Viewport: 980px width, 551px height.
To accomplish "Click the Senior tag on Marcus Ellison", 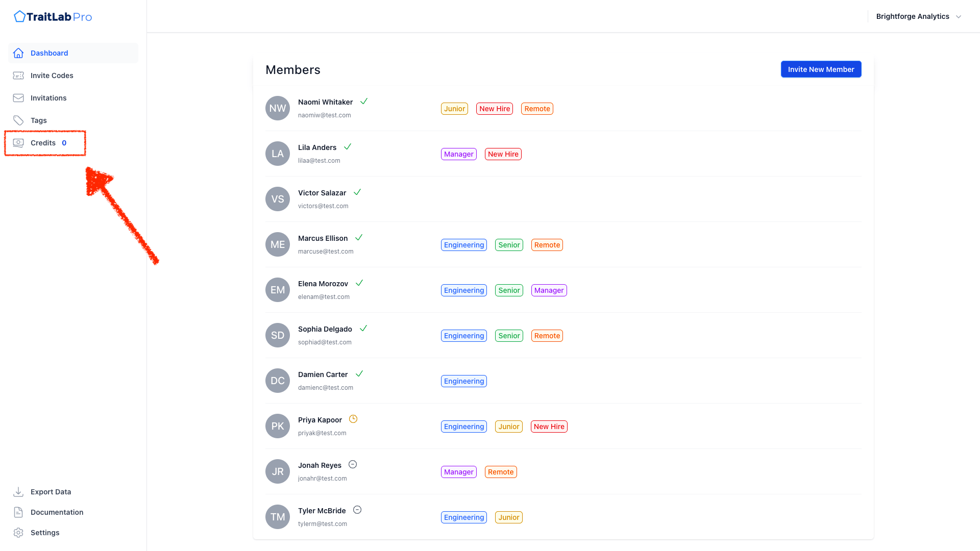I will [509, 245].
